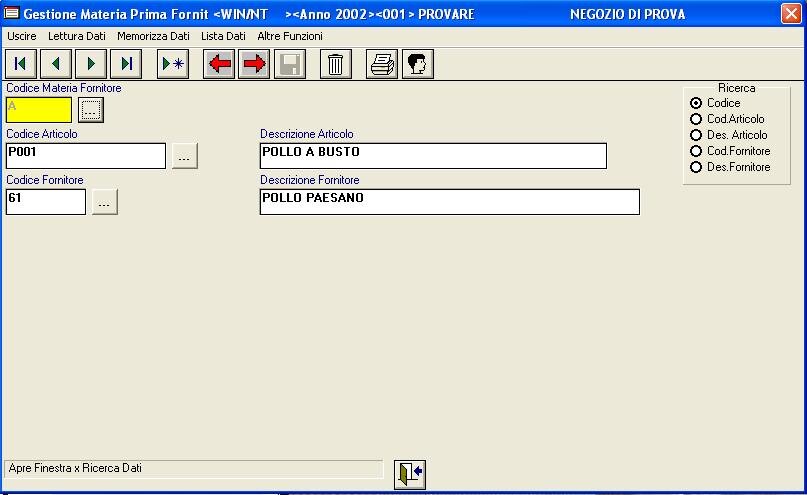The image size is (807, 495).
Task: Click the previous record arrow button
Action: coord(55,64)
